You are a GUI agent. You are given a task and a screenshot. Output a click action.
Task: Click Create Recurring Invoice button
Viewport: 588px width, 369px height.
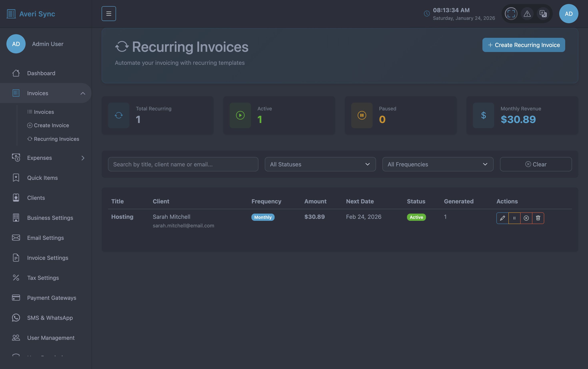(x=524, y=45)
